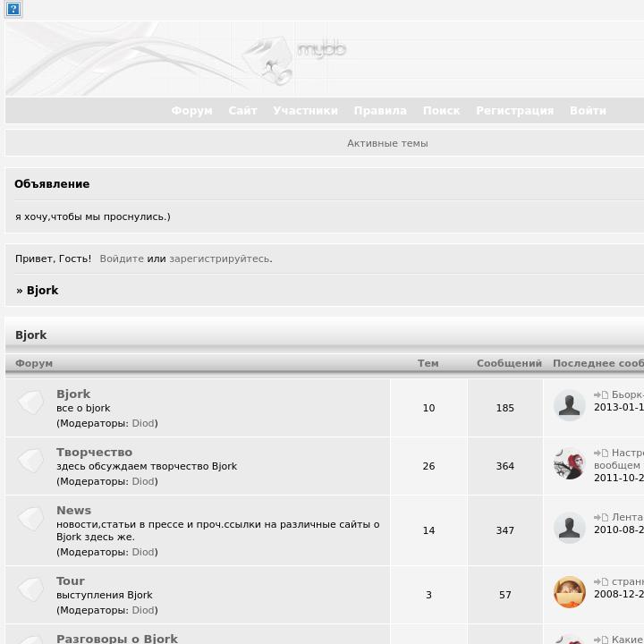Open the Регистрация menu item
The image size is (644, 644).
(515, 111)
